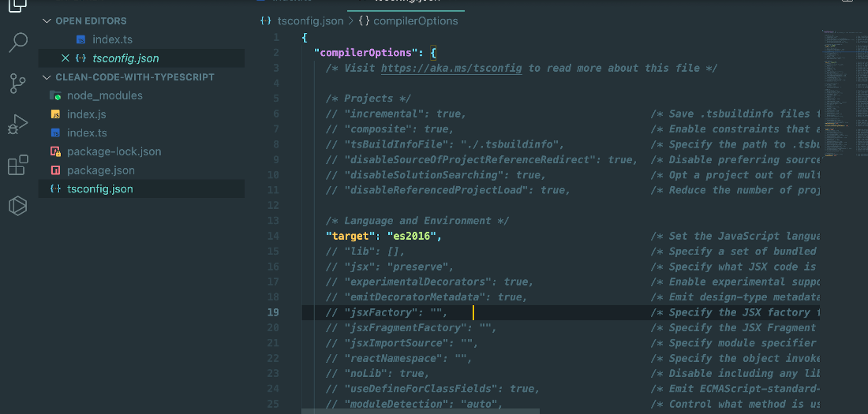Collapse the CLEAN-CODE-WITH-TYPESCRIPT folder section
This screenshot has width=868, height=414.
tap(47, 77)
